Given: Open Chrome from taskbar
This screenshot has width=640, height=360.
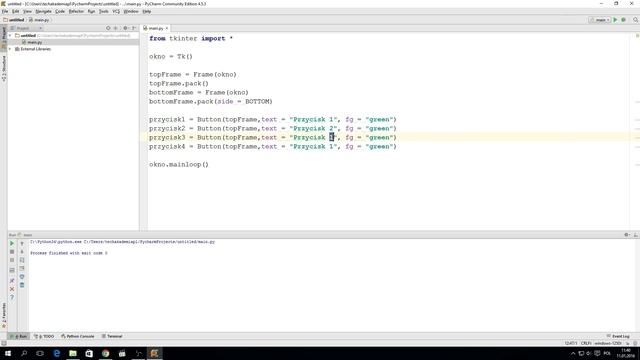Looking at the screenshot, I should point(105,353).
